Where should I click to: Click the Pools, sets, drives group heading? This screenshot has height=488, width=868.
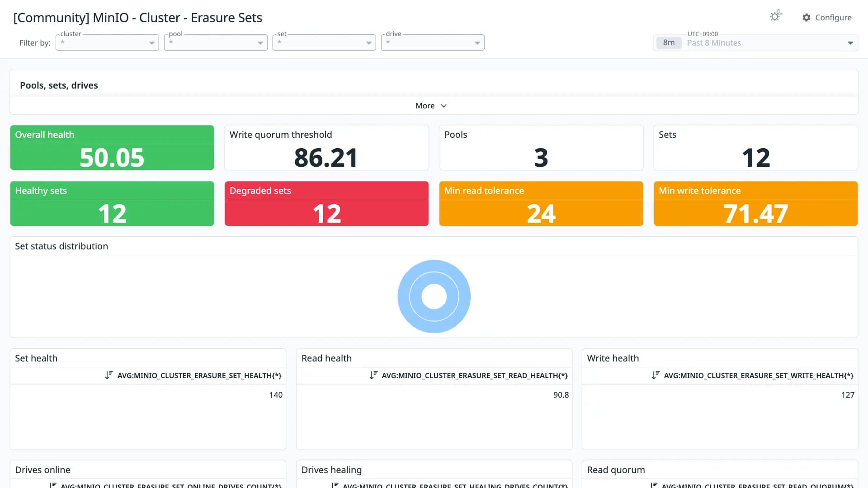[x=59, y=85]
